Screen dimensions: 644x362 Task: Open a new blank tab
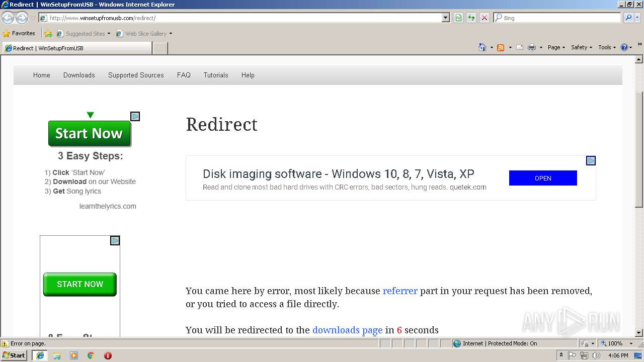pos(160,48)
